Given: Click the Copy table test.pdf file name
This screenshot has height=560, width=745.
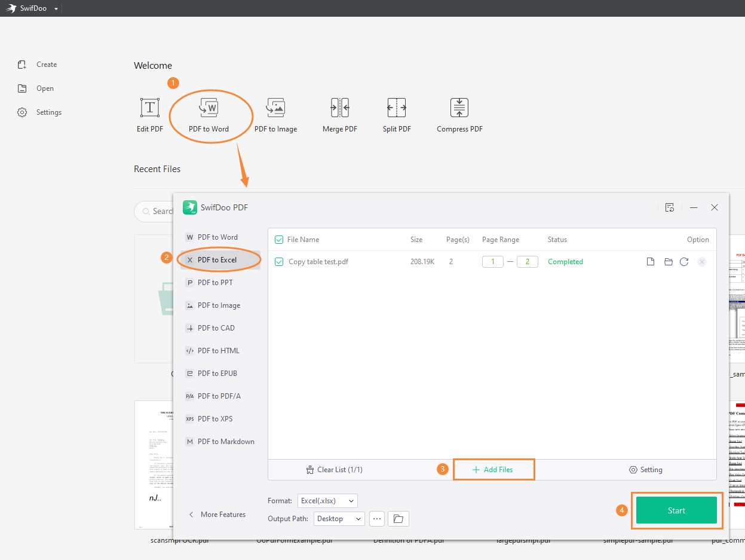Looking at the screenshot, I should tap(318, 262).
